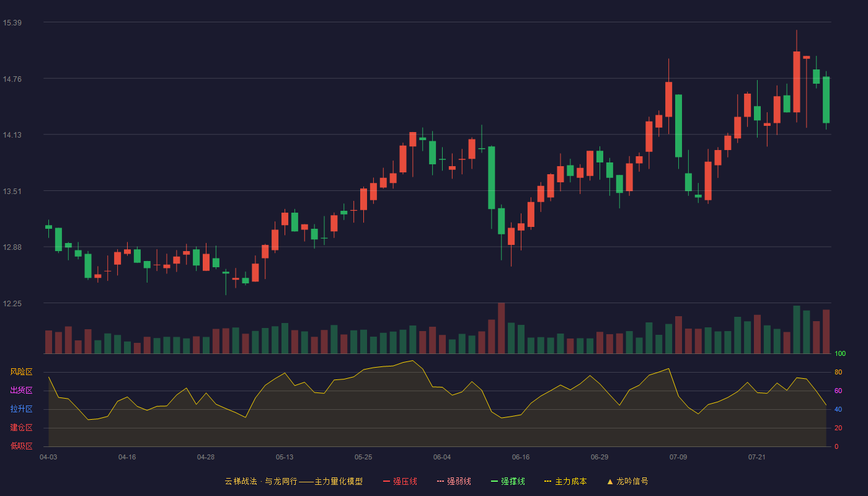
Task: Select the 拉升区 zone label
Action: [21, 409]
